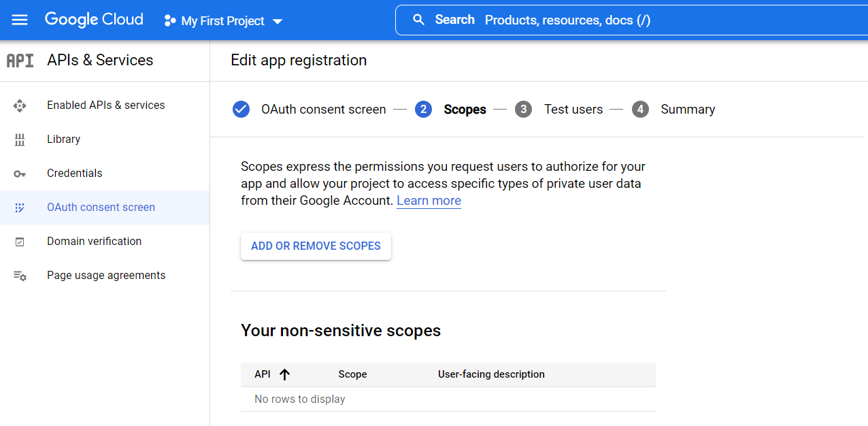
Task: Click the Scope column header
Action: pyautogui.click(x=352, y=374)
